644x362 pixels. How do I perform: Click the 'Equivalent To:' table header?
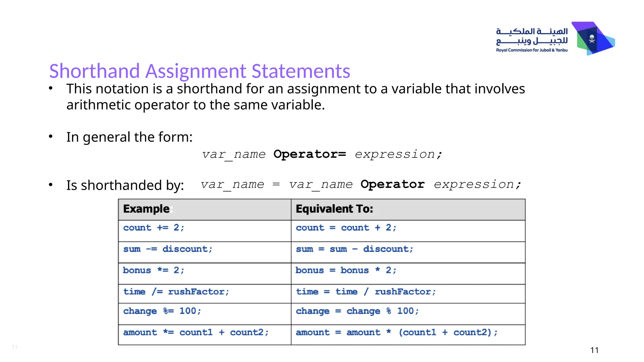(408, 209)
